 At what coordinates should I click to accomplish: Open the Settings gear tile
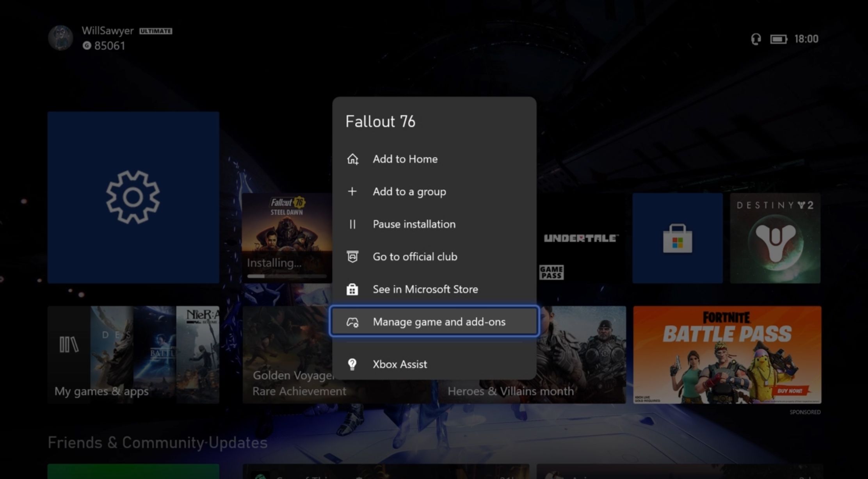pos(133,197)
